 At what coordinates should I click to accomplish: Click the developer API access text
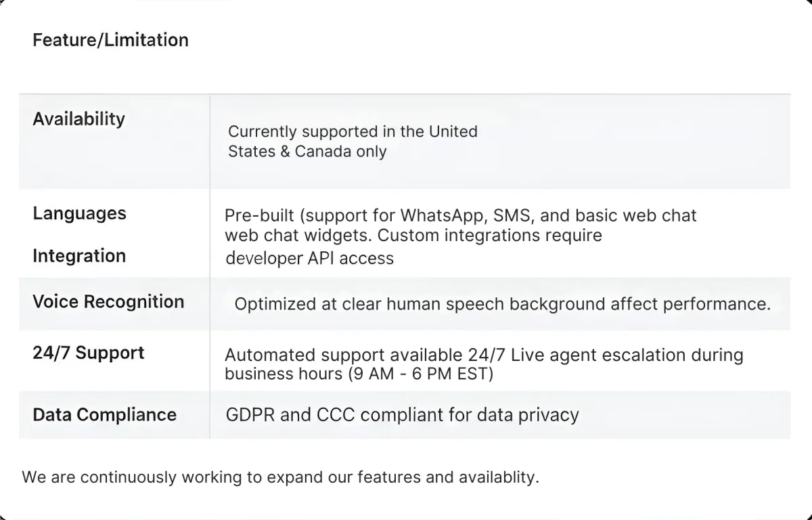[309, 258]
